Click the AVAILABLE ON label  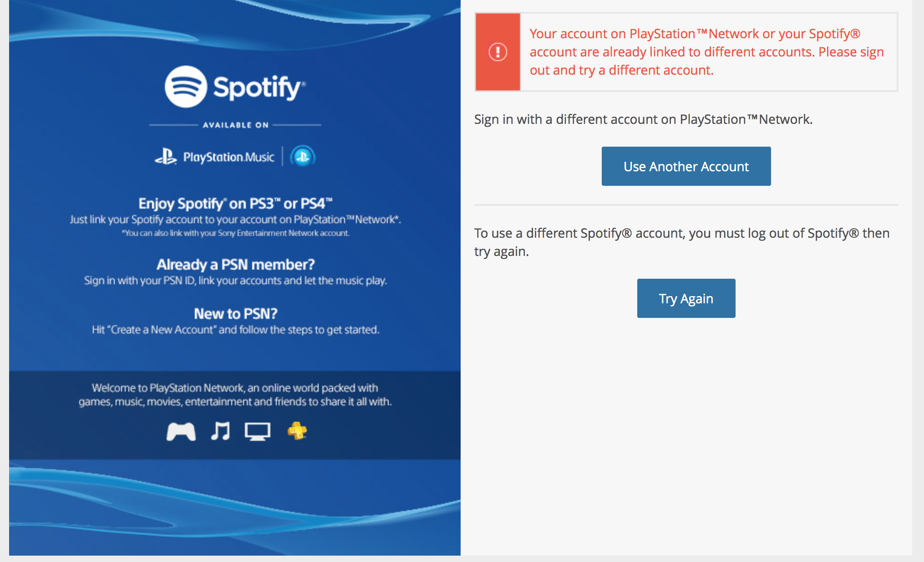click(x=235, y=125)
